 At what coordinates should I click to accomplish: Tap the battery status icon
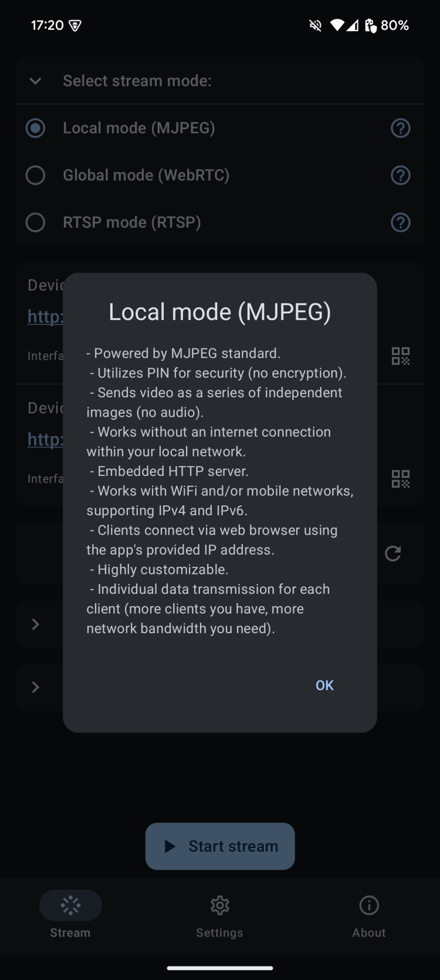371,25
